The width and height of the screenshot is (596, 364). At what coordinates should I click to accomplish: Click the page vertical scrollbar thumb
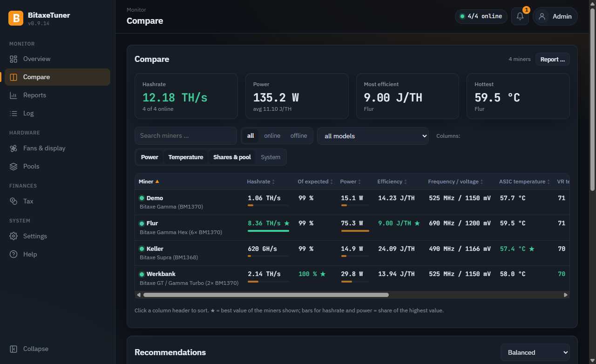tap(592, 100)
